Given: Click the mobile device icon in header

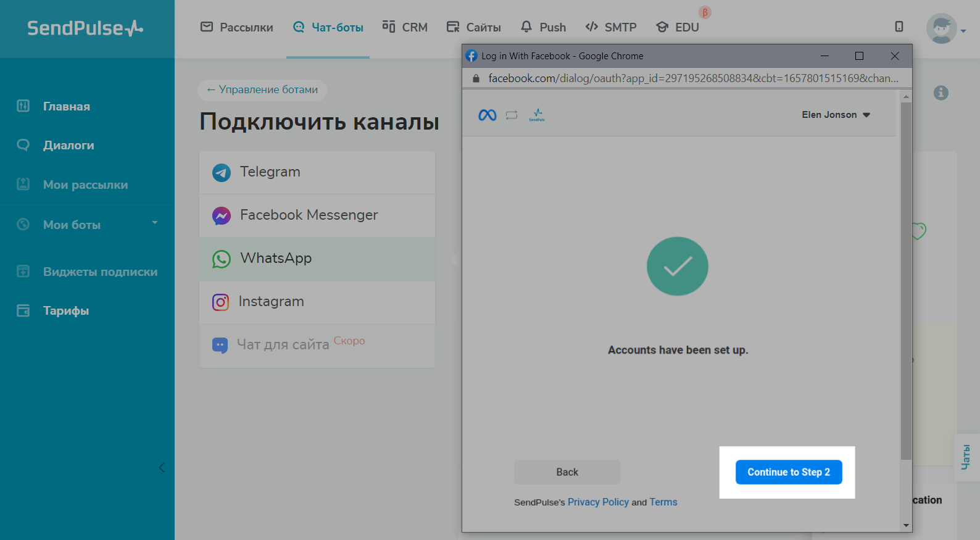Looking at the screenshot, I should coord(899,27).
